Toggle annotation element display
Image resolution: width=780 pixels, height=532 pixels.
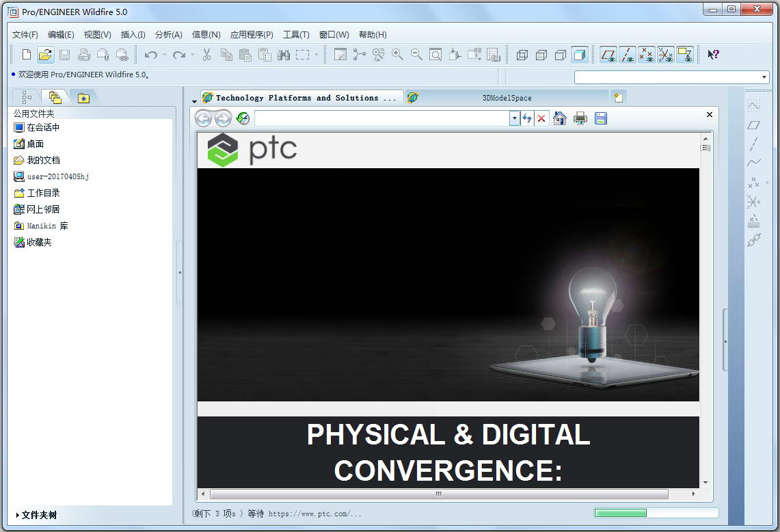point(685,55)
